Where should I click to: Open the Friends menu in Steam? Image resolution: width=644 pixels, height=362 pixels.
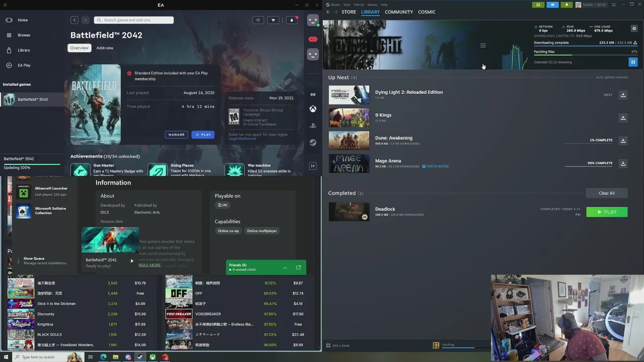click(359, 5)
